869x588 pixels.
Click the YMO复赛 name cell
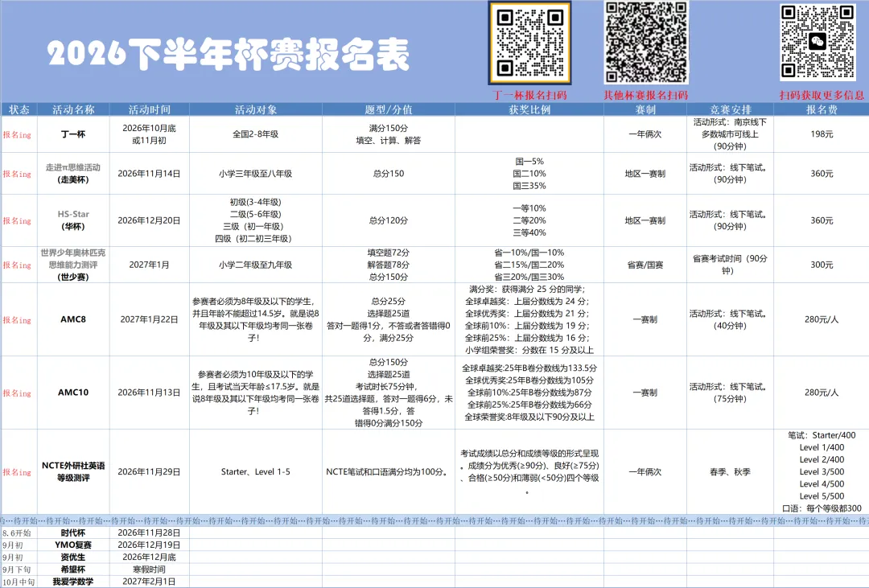[x=73, y=545]
